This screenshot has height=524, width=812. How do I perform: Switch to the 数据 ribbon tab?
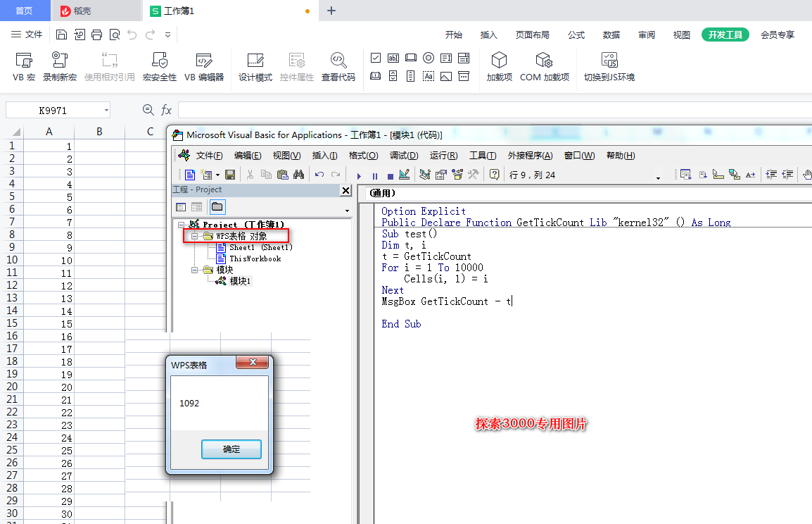[x=611, y=35]
